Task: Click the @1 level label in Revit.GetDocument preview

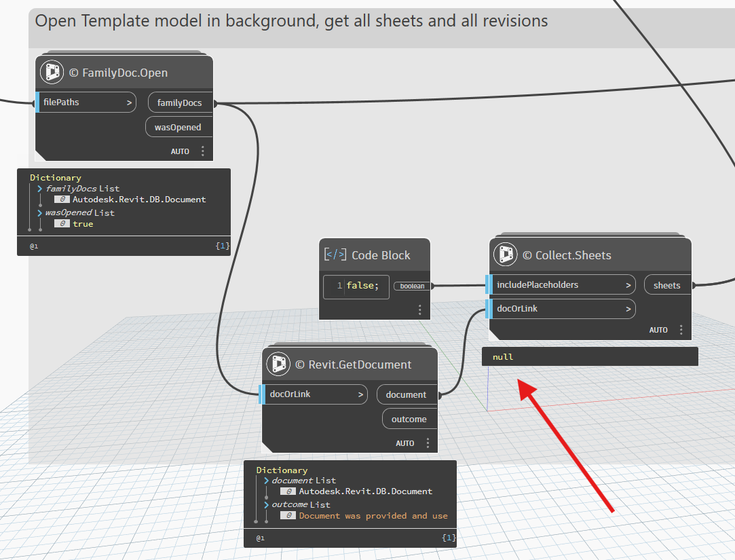Action: pos(261,538)
